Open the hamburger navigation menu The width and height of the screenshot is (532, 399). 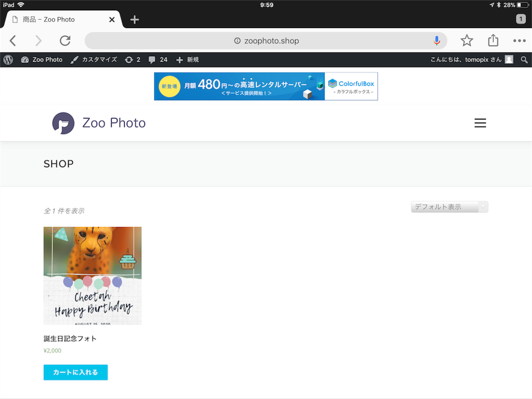(x=480, y=123)
